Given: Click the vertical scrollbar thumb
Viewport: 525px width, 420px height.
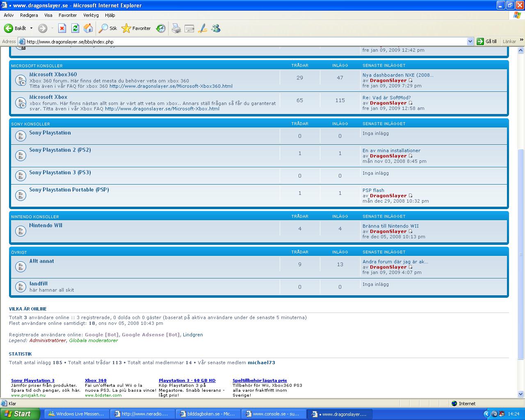Looking at the screenshot, I should (x=521, y=253).
